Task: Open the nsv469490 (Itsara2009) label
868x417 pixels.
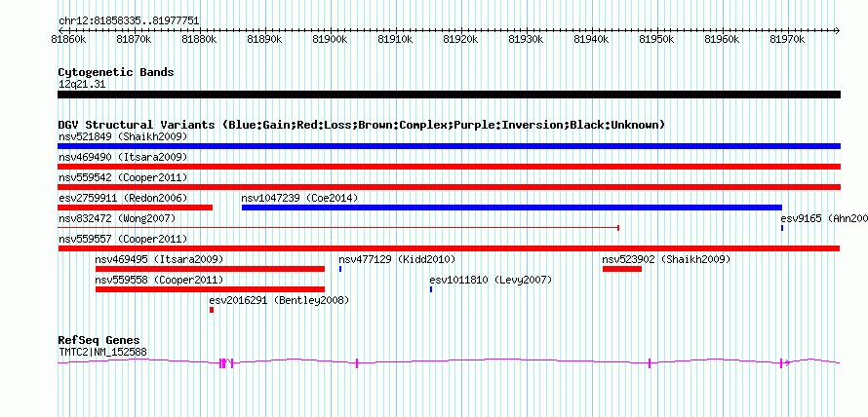Action: (123, 157)
